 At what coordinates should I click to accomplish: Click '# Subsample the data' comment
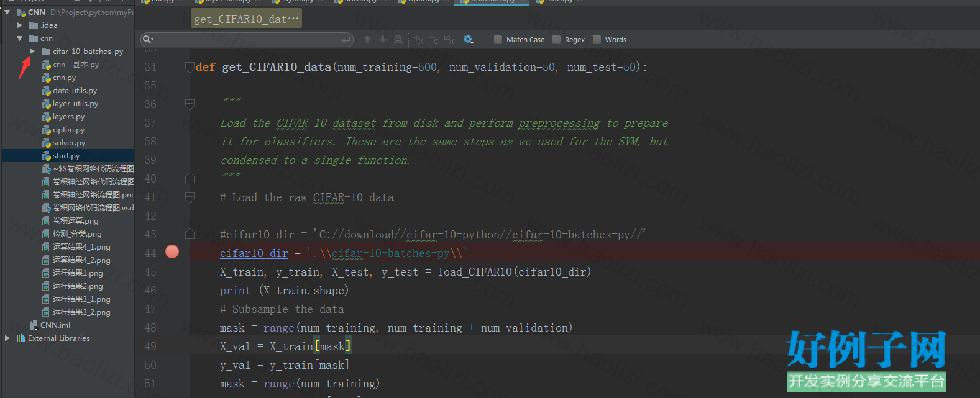[282, 309]
